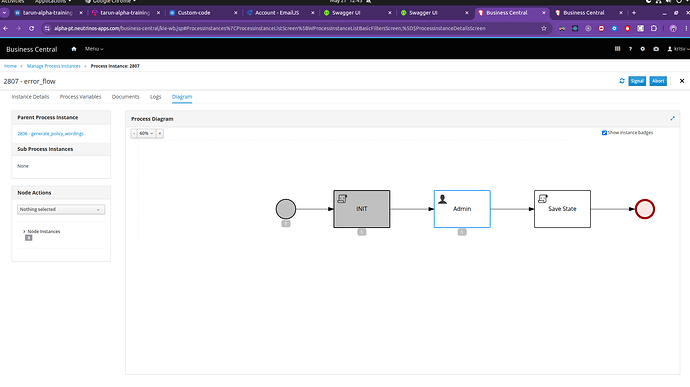
Task: Open parent instance 2806 generate_policy_wordings link
Action: [x=50, y=133]
